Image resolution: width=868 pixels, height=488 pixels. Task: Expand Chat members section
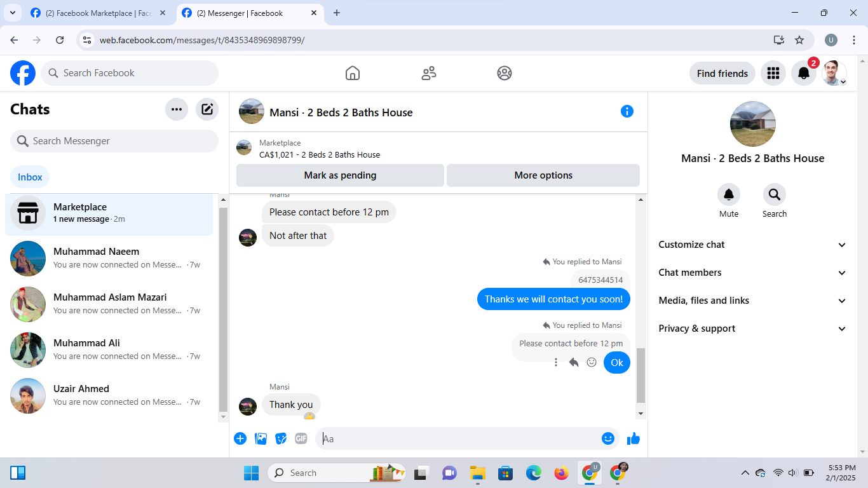753,273
